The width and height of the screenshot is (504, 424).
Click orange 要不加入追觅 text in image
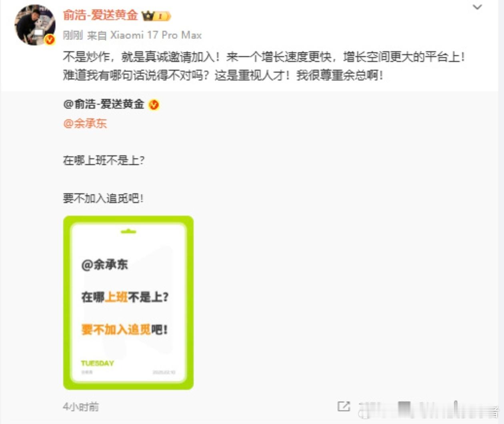pos(116,330)
